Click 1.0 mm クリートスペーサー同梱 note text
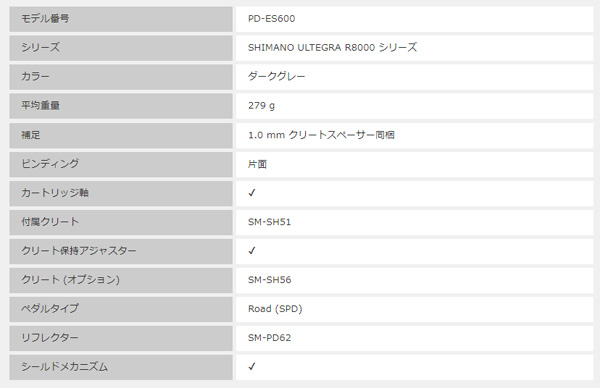The height and width of the screenshot is (388, 600). click(321, 135)
